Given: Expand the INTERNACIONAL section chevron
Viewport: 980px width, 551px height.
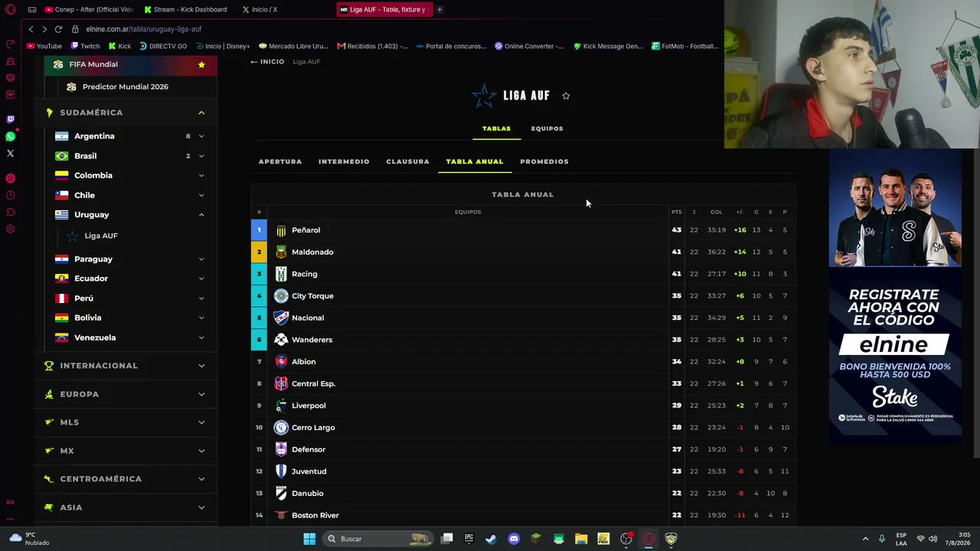Looking at the screenshot, I should 201,366.
